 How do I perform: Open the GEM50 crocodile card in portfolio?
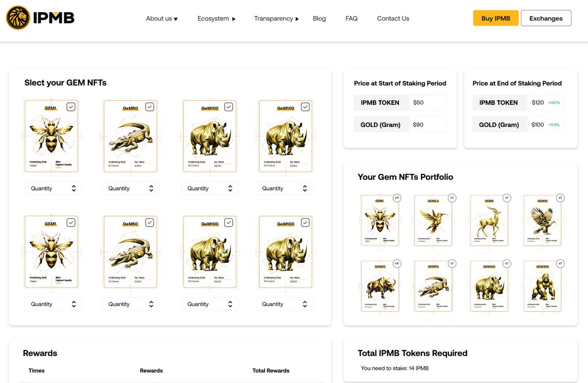(433, 287)
